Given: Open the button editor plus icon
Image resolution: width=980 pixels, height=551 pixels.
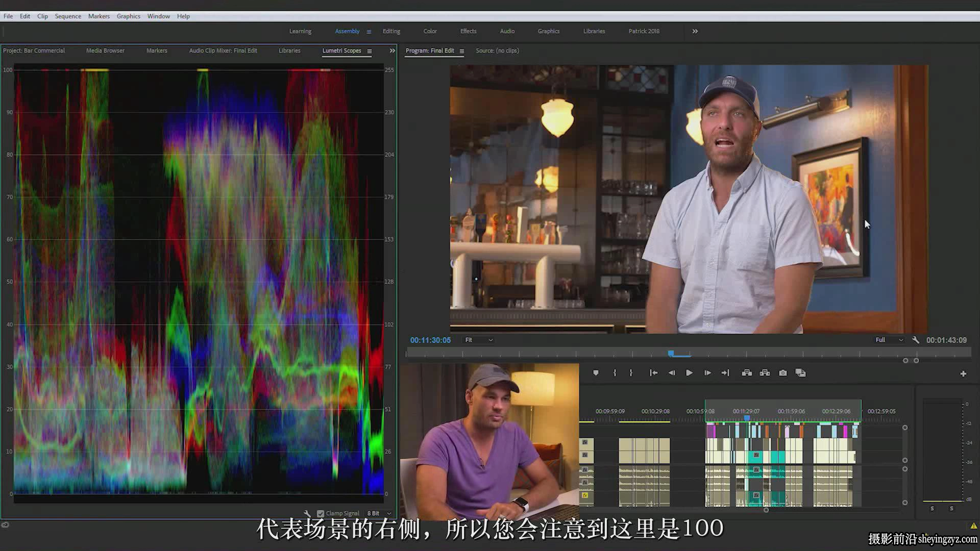Looking at the screenshot, I should (x=963, y=374).
